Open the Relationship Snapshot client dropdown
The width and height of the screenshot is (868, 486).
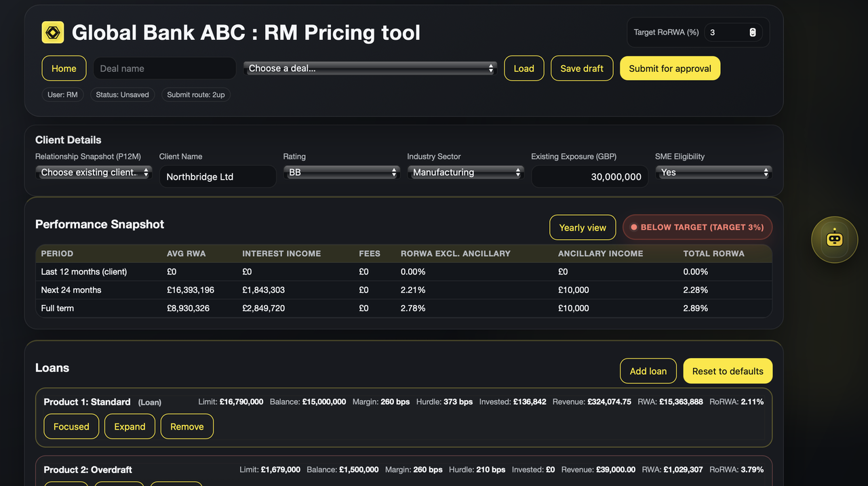[x=93, y=173]
